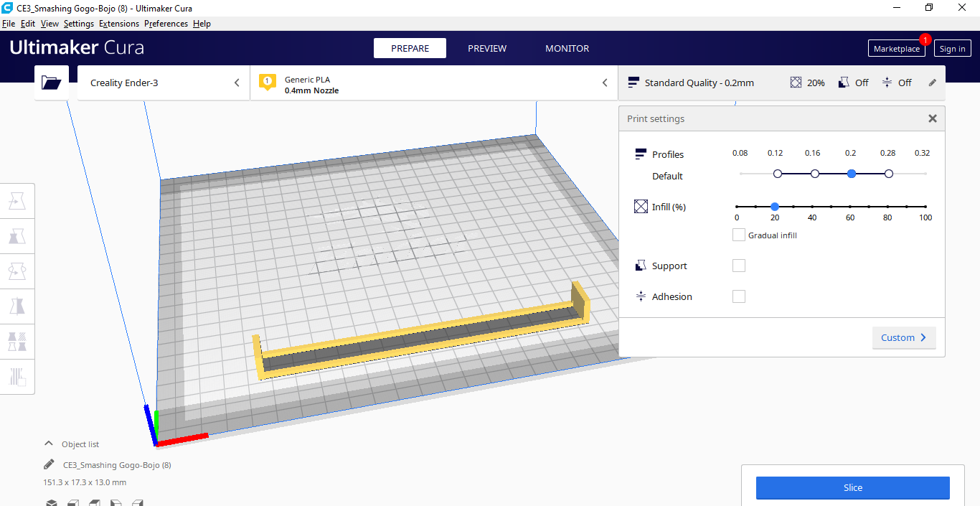Open the Per Model Settings tool
Viewport: 980px width, 506px height.
coord(17,341)
